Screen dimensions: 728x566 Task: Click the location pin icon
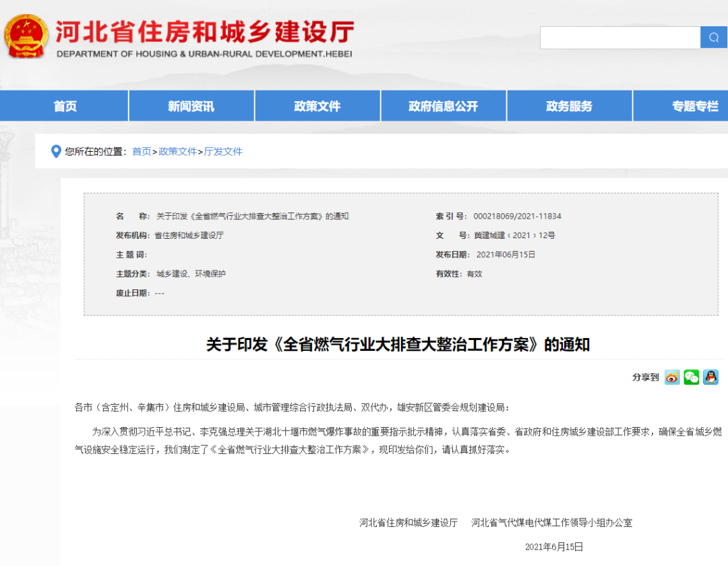point(56,151)
